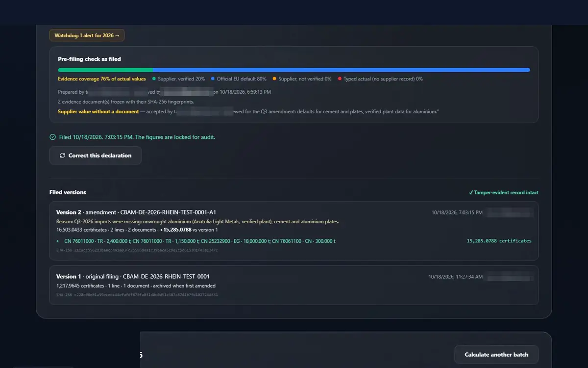Click the Version 2 timestamp 10/18/2026, 7:03:15 PM
588x368 pixels.
click(457, 212)
